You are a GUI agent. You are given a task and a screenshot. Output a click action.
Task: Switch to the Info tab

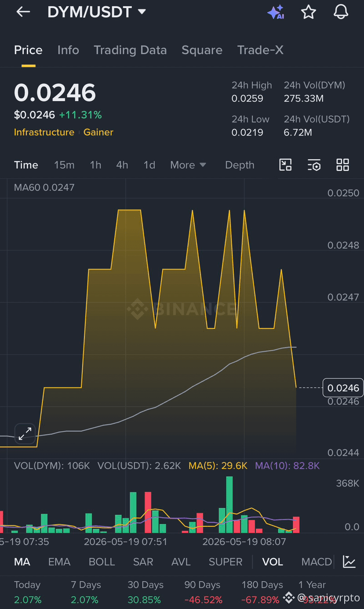pyautogui.click(x=68, y=50)
